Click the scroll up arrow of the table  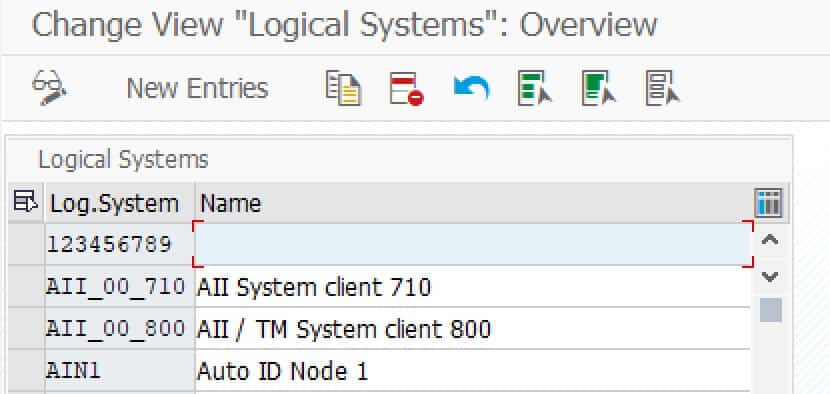[x=770, y=240]
